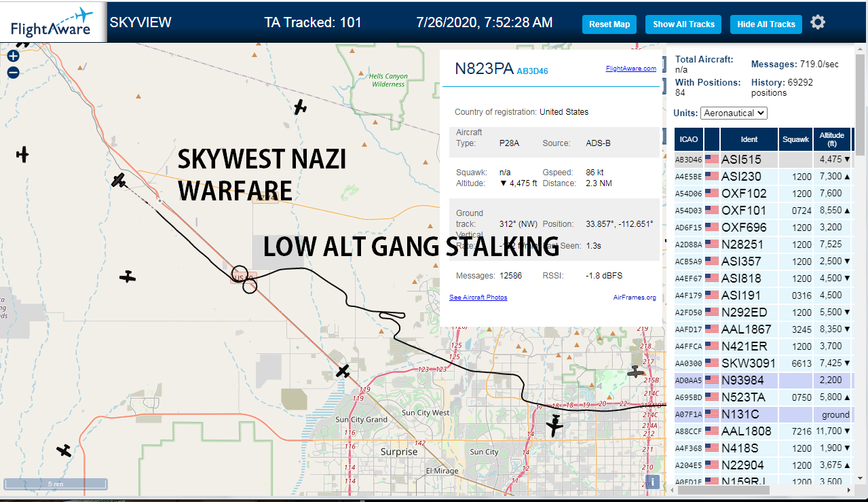Click US flag in OXF102 row
The height and width of the screenshot is (502, 868).
pyautogui.click(x=712, y=194)
